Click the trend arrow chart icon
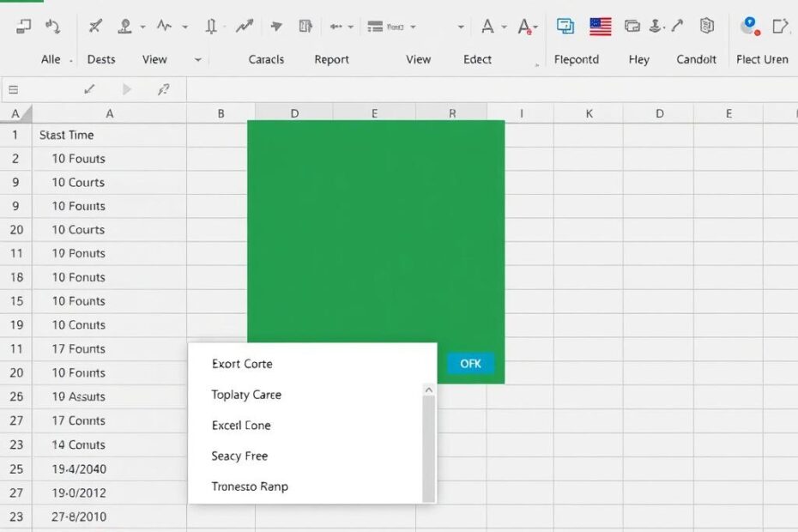Image resolution: width=798 pixels, height=532 pixels. (x=244, y=25)
